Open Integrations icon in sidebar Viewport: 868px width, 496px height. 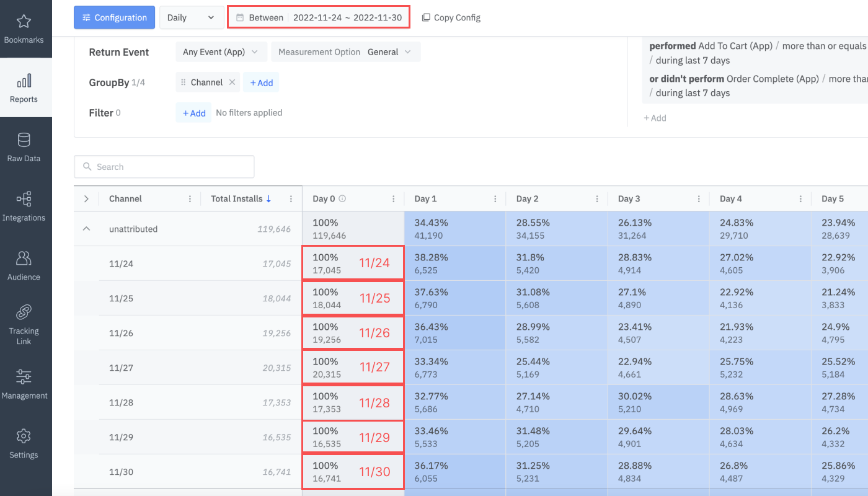(x=24, y=199)
